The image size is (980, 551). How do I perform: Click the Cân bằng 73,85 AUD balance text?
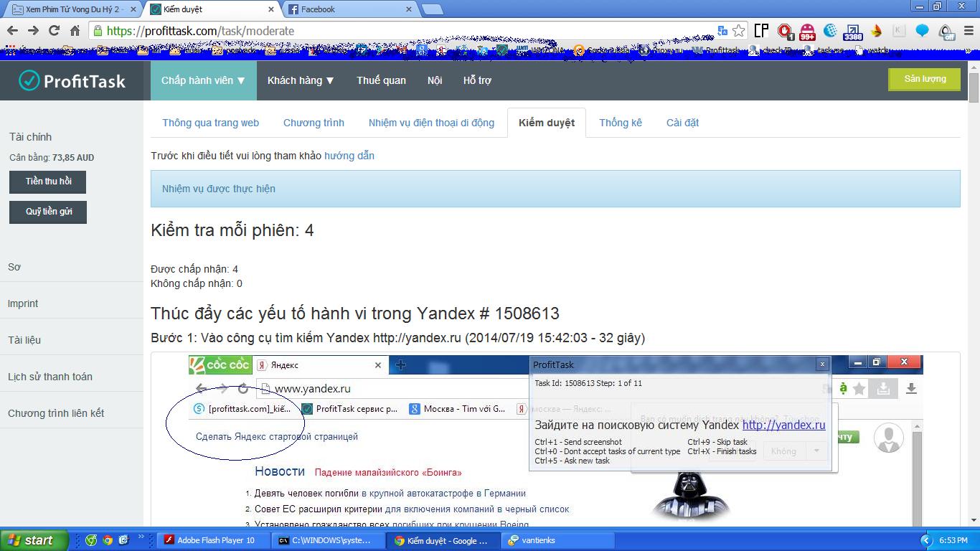(52, 158)
